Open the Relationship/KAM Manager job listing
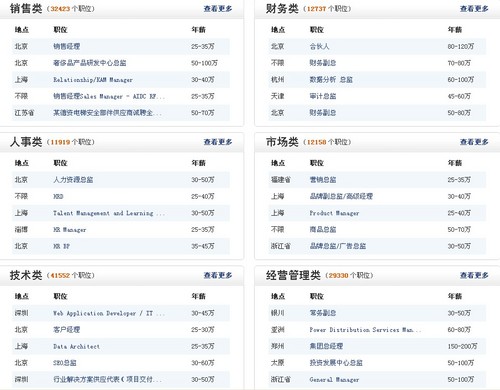Image resolution: width=500 pixels, height=390 pixels. [x=93, y=80]
